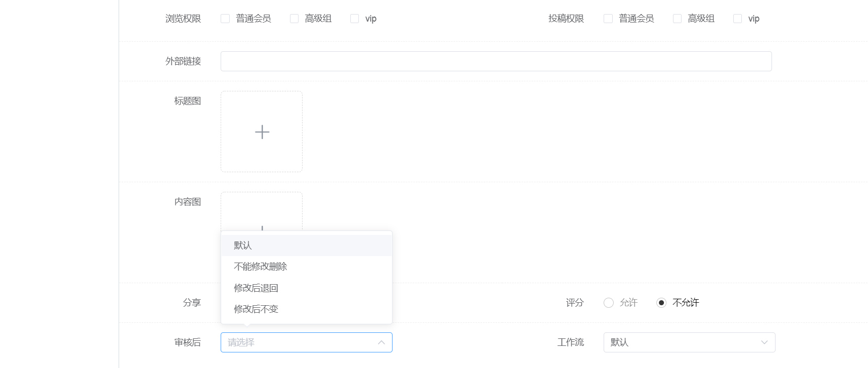Viewport: 868px width, 368px height.
Task: Select 允许 radio for 评分
Action: tap(609, 303)
